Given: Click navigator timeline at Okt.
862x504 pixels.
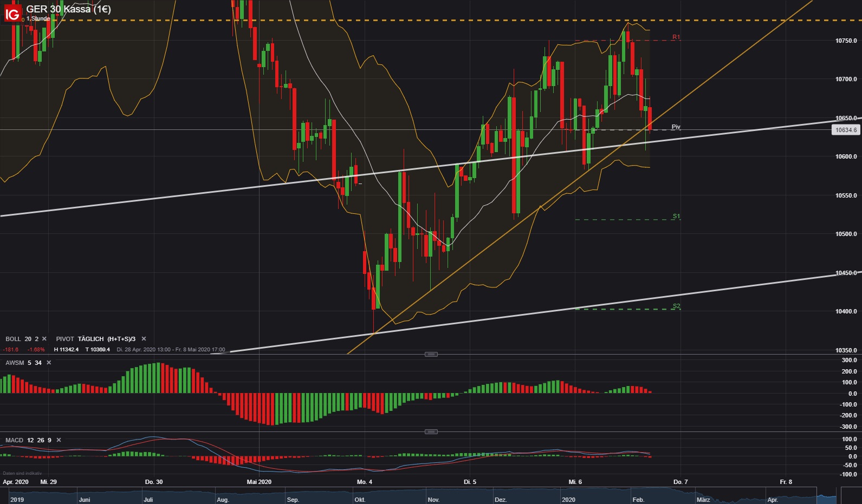Looking at the screenshot, I should point(360,500).
